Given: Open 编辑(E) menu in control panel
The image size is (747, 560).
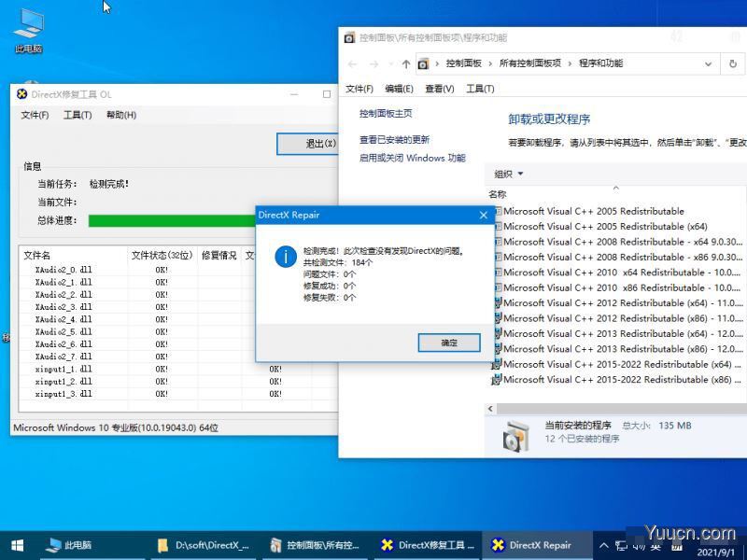Looking at the screenshot, I should point(400,89).
